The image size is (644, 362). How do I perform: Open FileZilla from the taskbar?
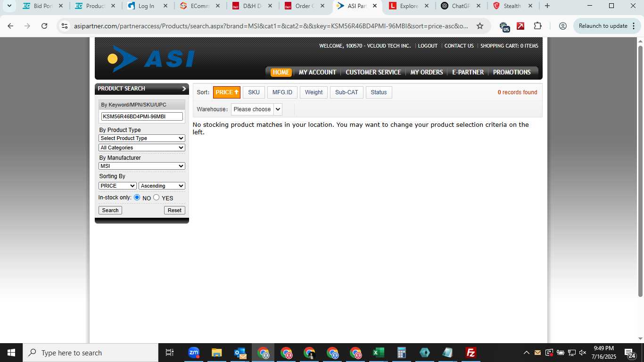click(x=471, y=353)
